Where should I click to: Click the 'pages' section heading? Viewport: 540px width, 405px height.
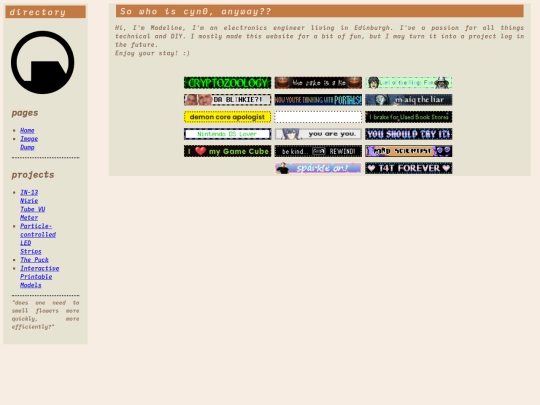pos(25,113)
